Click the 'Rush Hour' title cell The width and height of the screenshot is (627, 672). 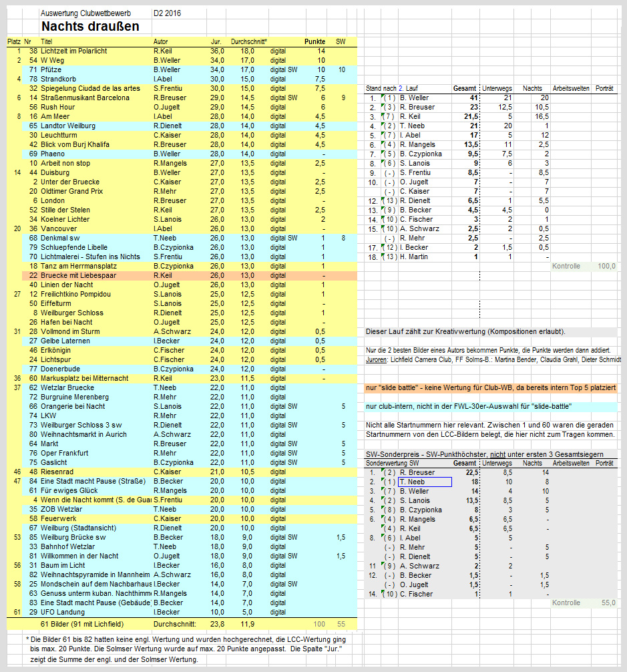click(x=58, y=107)
